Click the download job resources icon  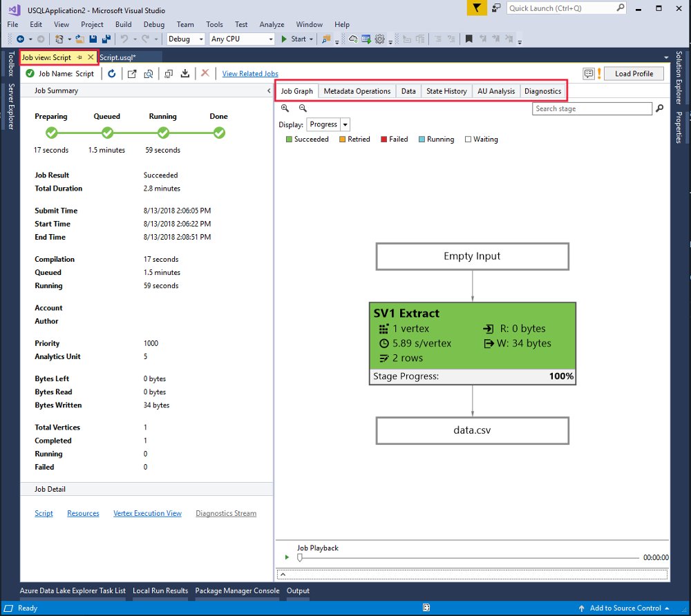pos(185,74)
